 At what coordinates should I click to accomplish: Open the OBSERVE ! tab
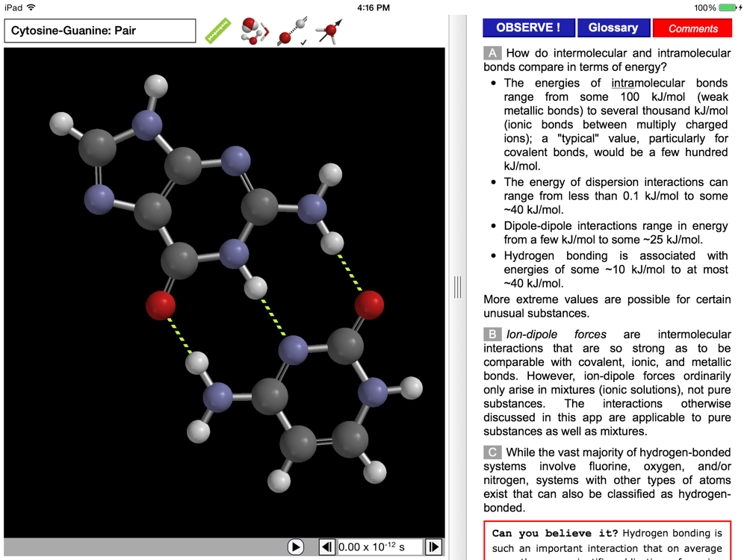528,28
